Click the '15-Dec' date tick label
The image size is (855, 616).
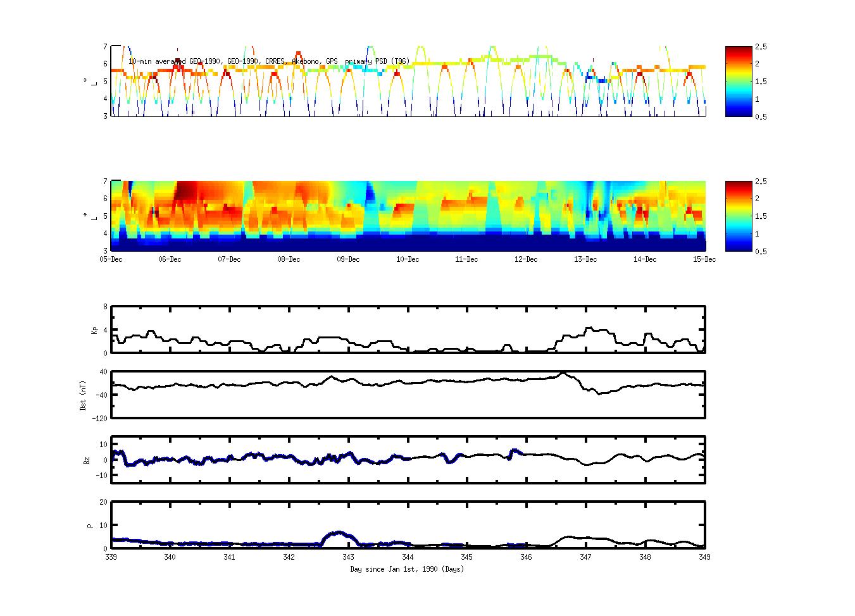pos(704,259)
